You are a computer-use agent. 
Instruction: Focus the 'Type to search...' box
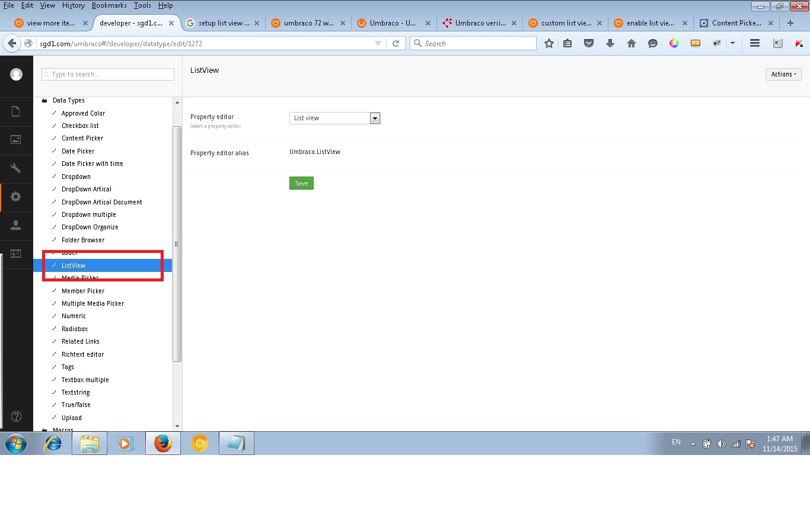pos(108,74)
